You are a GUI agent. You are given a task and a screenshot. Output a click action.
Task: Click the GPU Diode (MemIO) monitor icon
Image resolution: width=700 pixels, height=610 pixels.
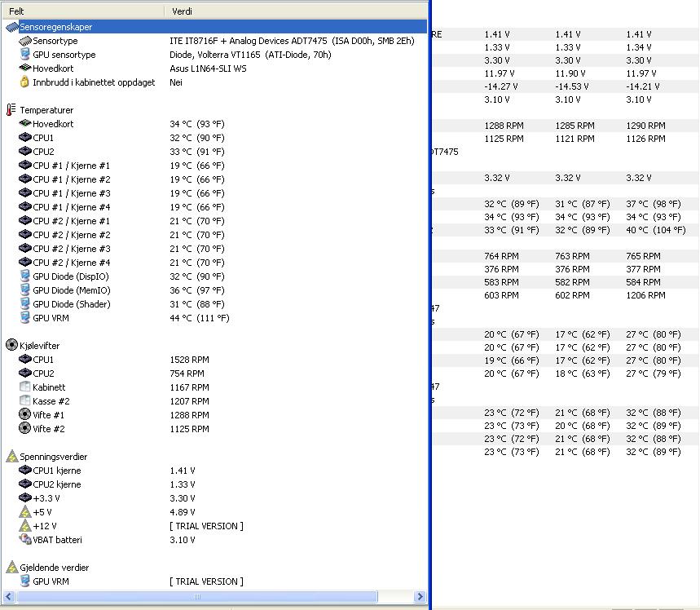point(25,290)
